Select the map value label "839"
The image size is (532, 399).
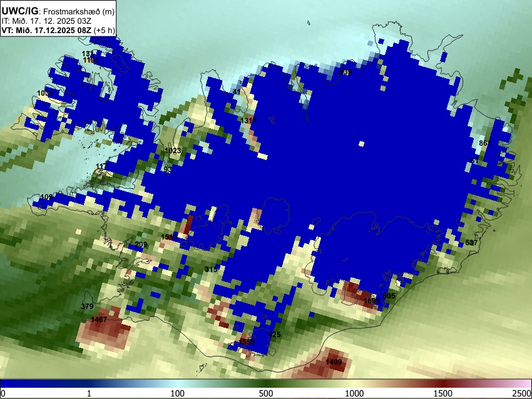tap(345, 72)
